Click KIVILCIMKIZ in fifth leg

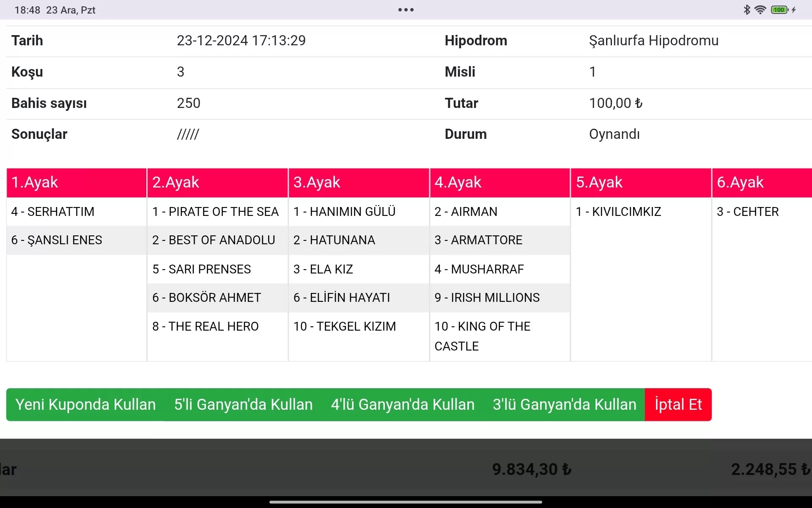coord(618,212)
